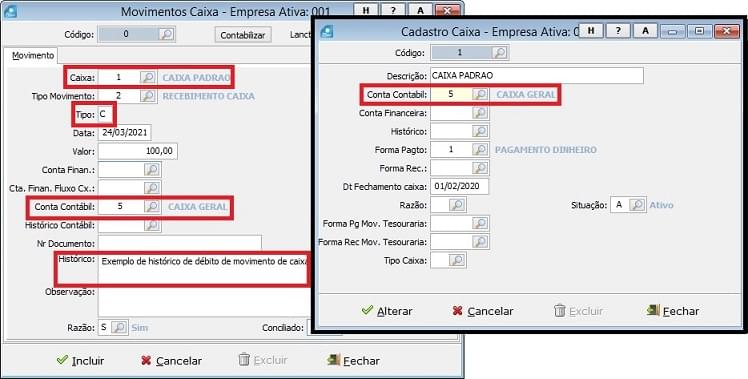Click Incluir to add the movement
The height and width of the screenshot is (379, 748).
coord(80,360)
